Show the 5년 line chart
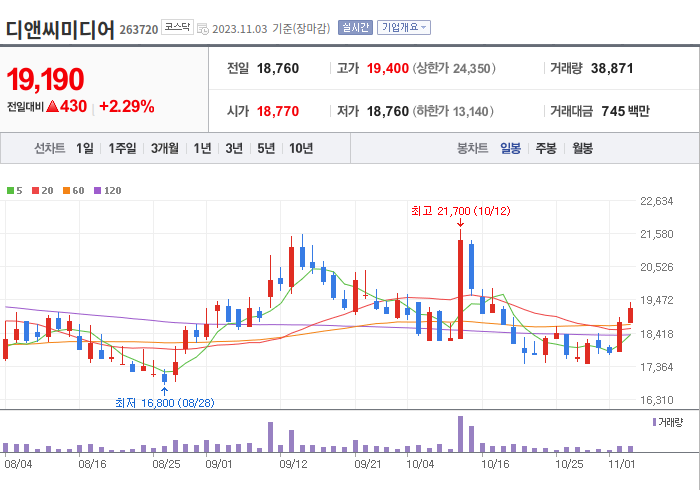This screenshot has width=700, height=490. pos(266,148)
